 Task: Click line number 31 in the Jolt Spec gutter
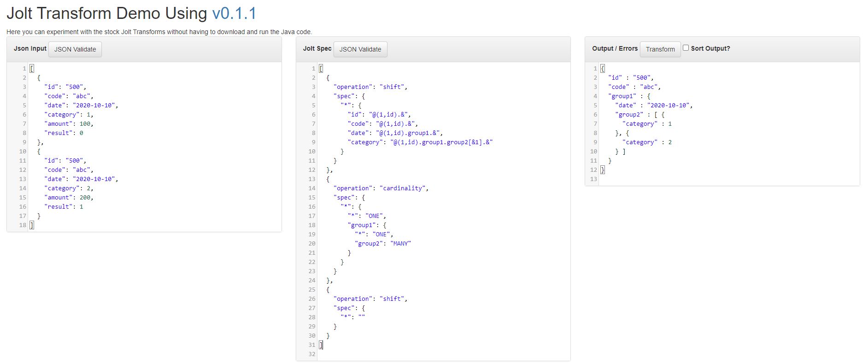[312, 345]
